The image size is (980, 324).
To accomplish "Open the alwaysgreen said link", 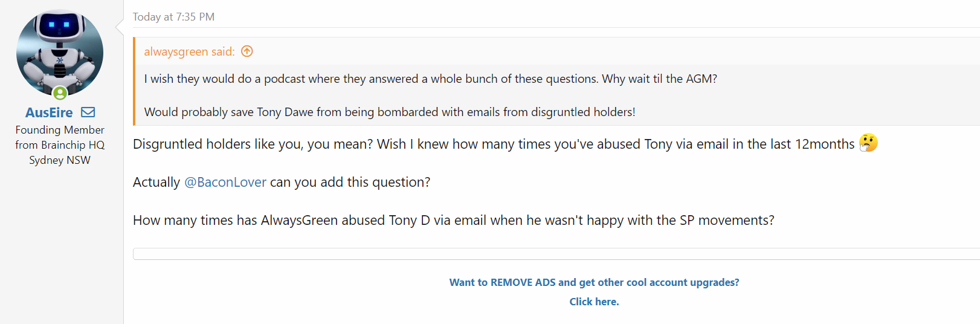I will (189, 51).
